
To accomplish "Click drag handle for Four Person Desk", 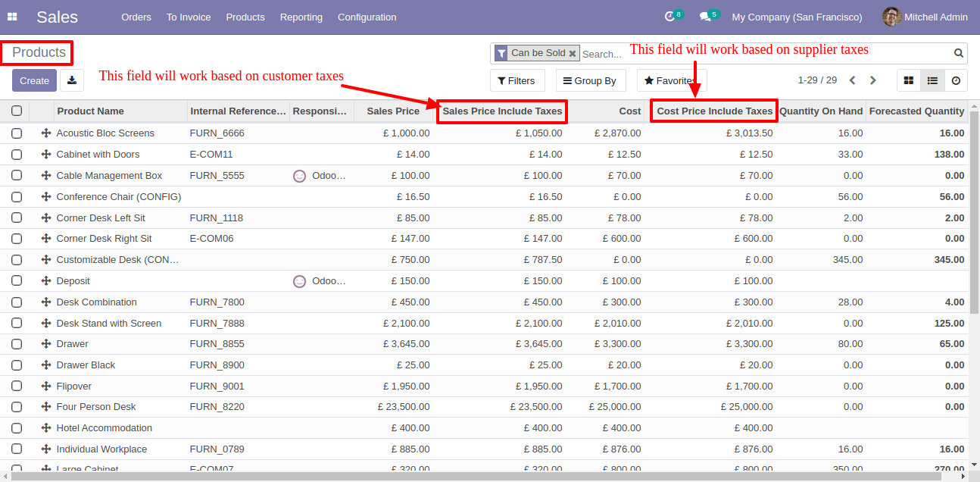I will [45, 407].
